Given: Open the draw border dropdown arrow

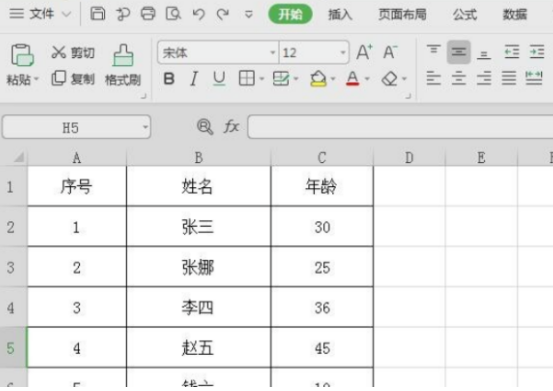Looking at the screenshot, I should [296, 79].
